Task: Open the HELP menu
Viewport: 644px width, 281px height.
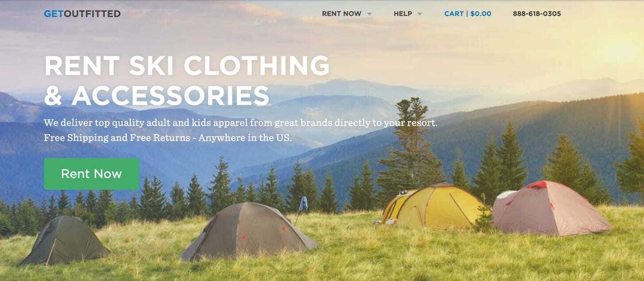Action: pyautogui.click(x=402, y=14)
